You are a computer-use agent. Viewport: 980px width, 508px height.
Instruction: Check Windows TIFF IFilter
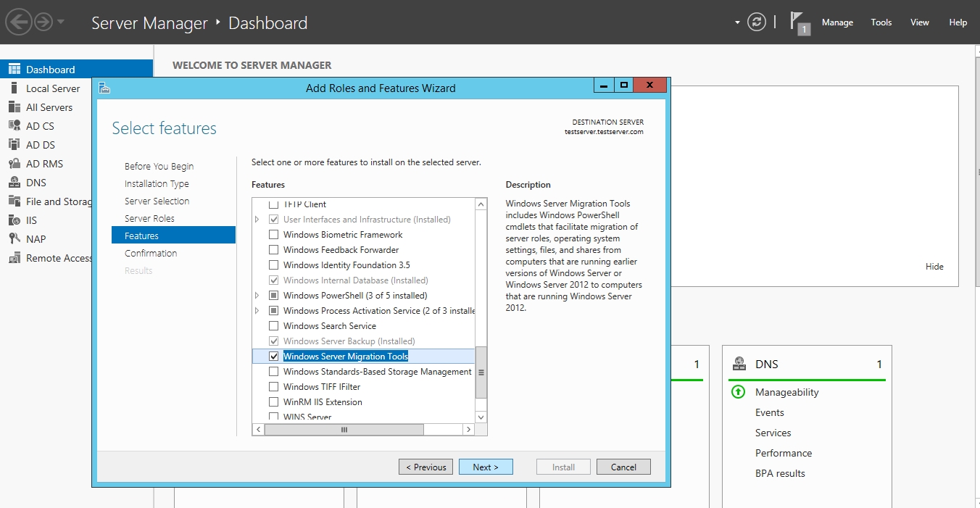[x=273, y=387]
